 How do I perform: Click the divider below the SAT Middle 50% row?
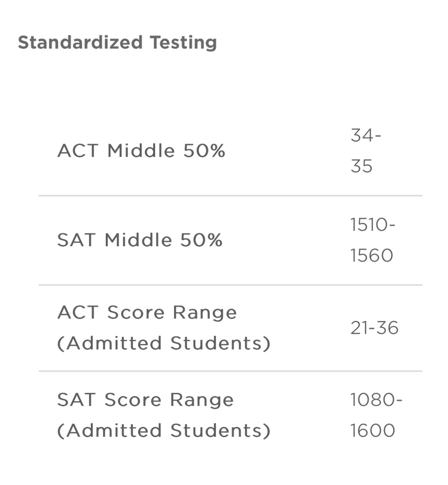(230, 285)
